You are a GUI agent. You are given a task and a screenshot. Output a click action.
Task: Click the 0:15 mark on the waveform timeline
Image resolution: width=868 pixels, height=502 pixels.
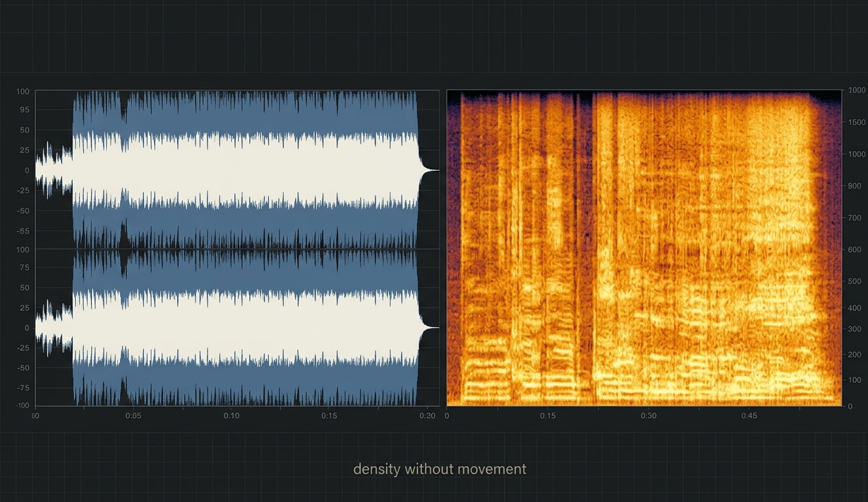329,416
